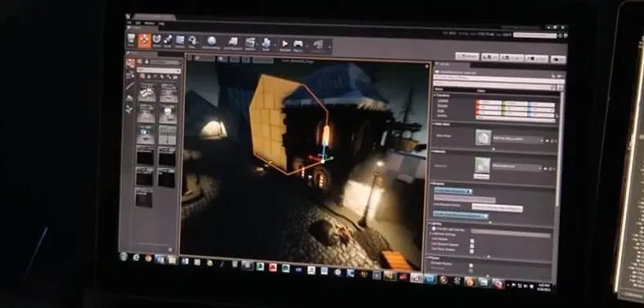Toggle the bottom checkbox in Lighting section

click(472, 252)
